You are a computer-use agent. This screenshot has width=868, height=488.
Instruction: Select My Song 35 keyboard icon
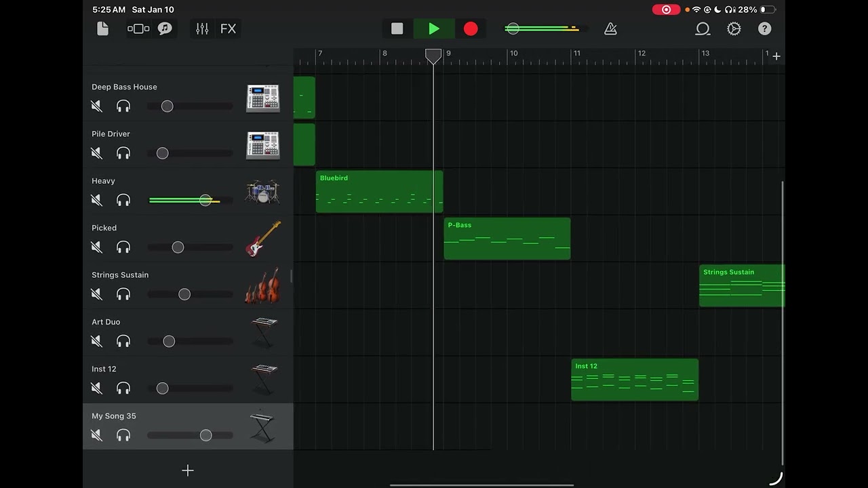(x=262, y=426)
